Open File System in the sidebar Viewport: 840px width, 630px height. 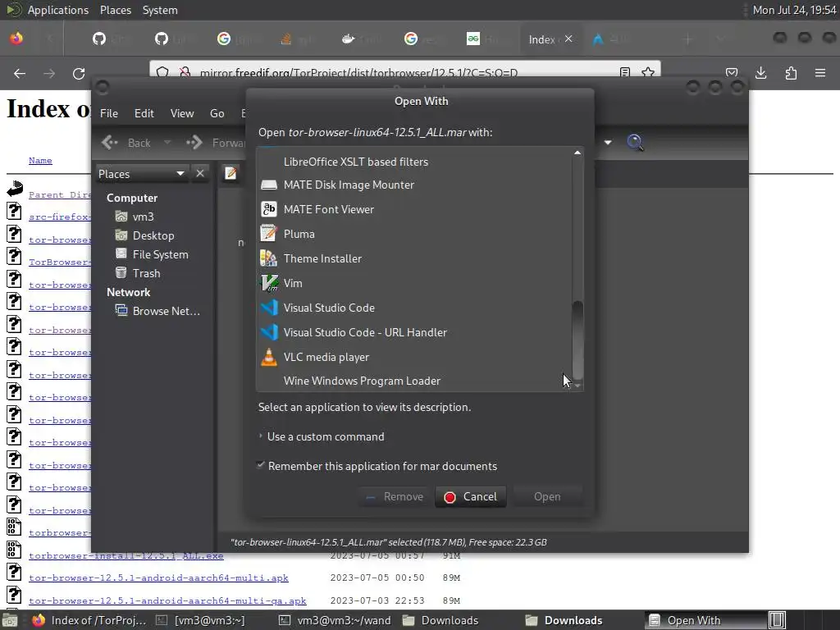160,254
